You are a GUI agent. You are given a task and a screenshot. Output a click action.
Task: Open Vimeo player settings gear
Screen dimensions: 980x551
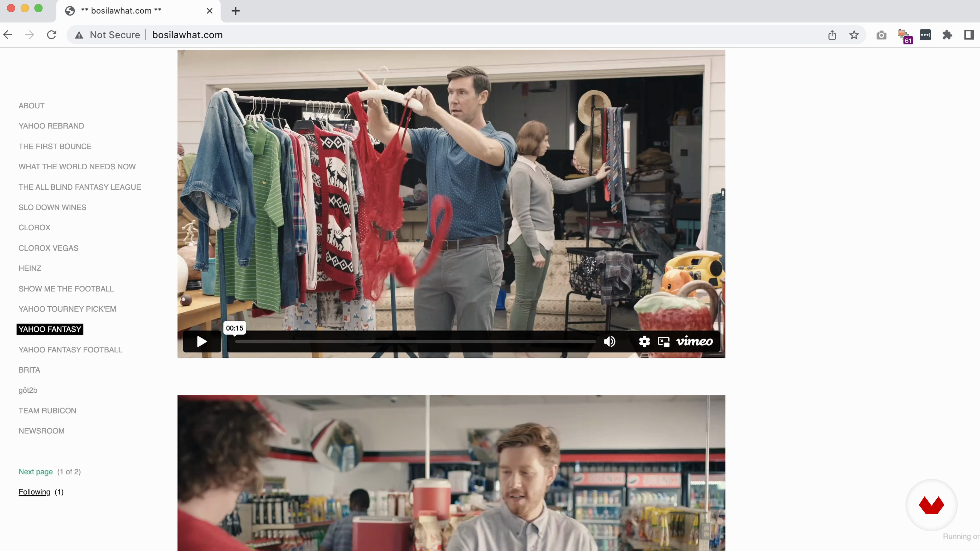644,342
